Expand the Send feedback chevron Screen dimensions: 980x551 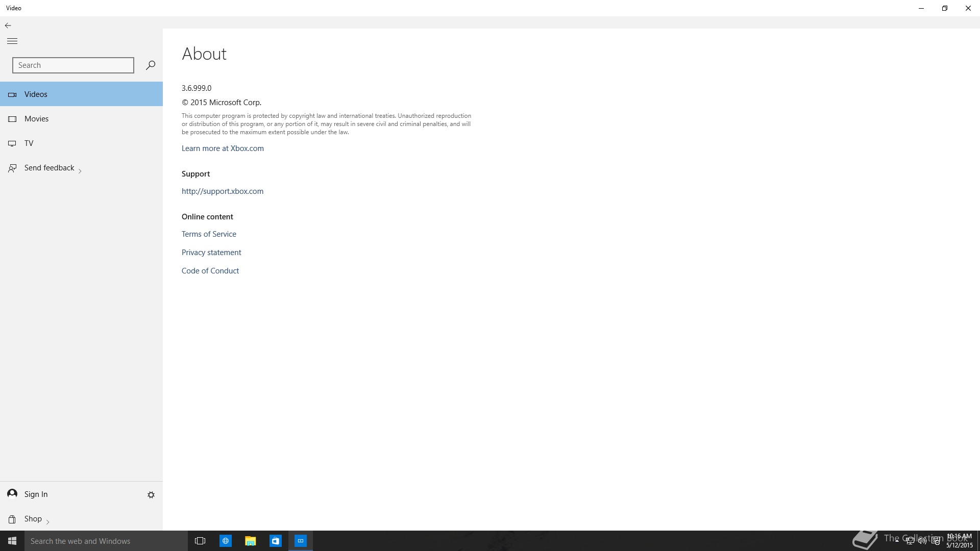click(80, 171)
